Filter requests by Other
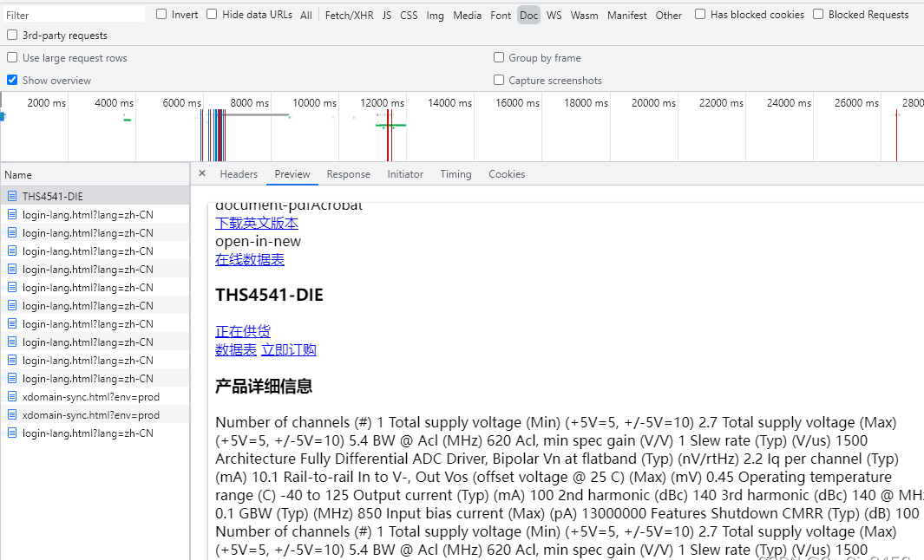The width and height of the screenshot is (924, 560). point(668,16)
